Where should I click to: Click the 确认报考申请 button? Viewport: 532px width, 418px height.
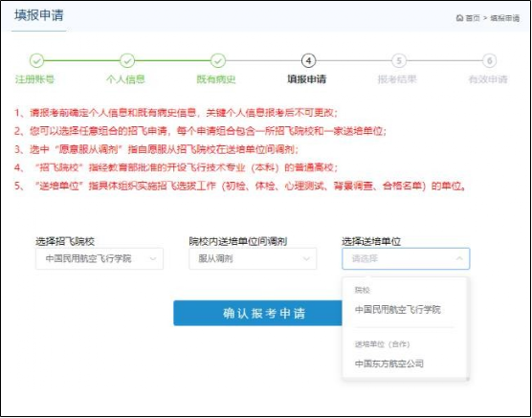click(x=263, y=313)
